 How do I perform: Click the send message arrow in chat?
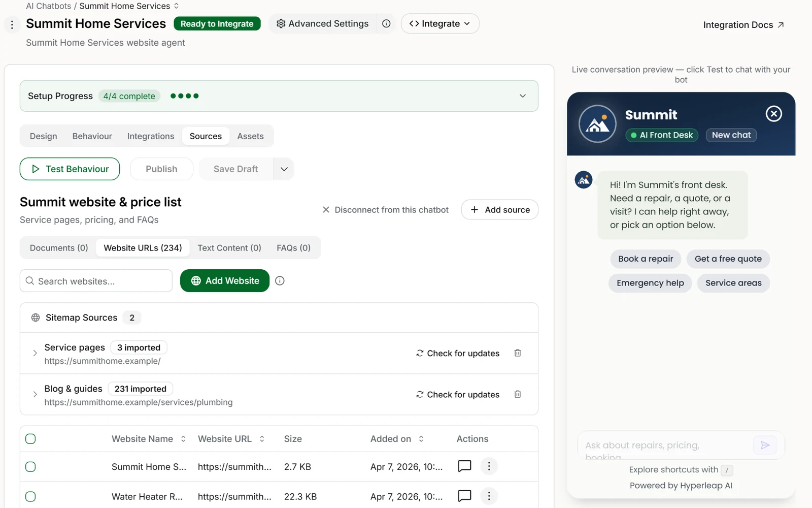(765, 445)
